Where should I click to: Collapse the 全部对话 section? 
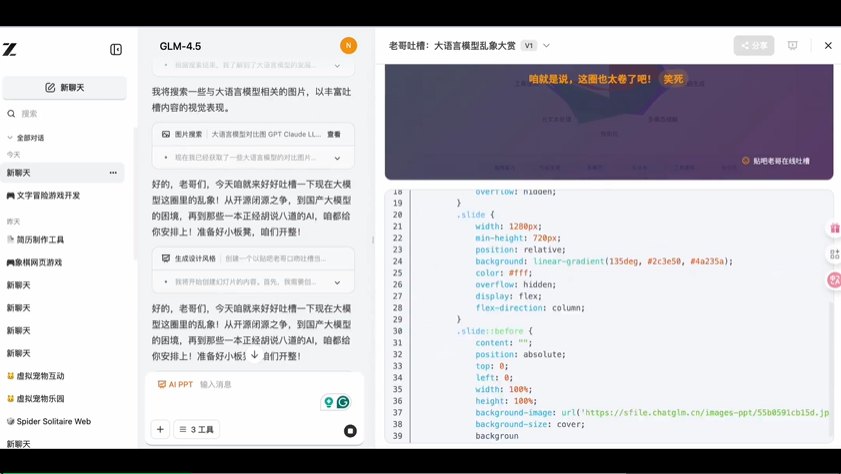pos(26,138)
